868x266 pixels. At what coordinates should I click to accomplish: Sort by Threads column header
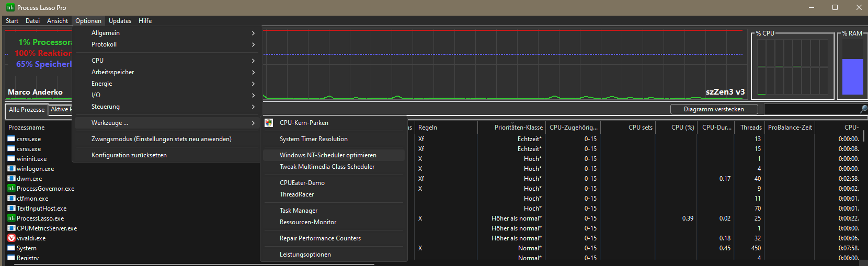tap(749, 128)
